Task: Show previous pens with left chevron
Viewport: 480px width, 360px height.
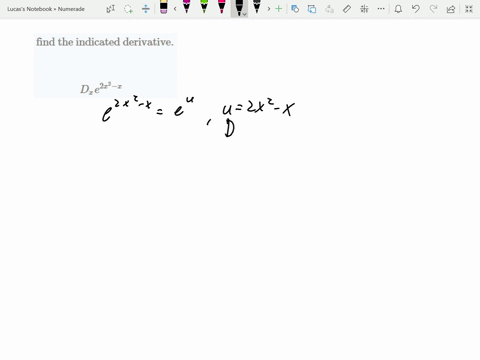Action: click(175, 9)
